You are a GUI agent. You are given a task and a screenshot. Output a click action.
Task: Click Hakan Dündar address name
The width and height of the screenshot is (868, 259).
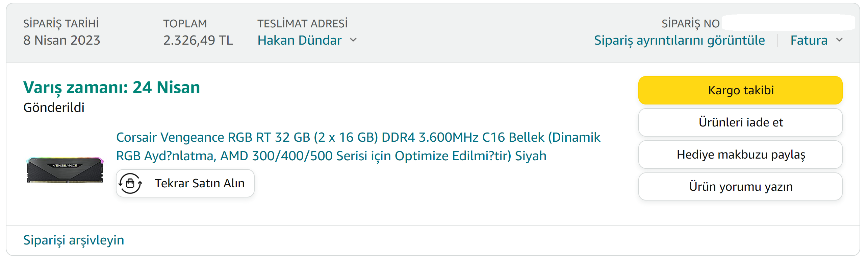click(x=299, y=40)
